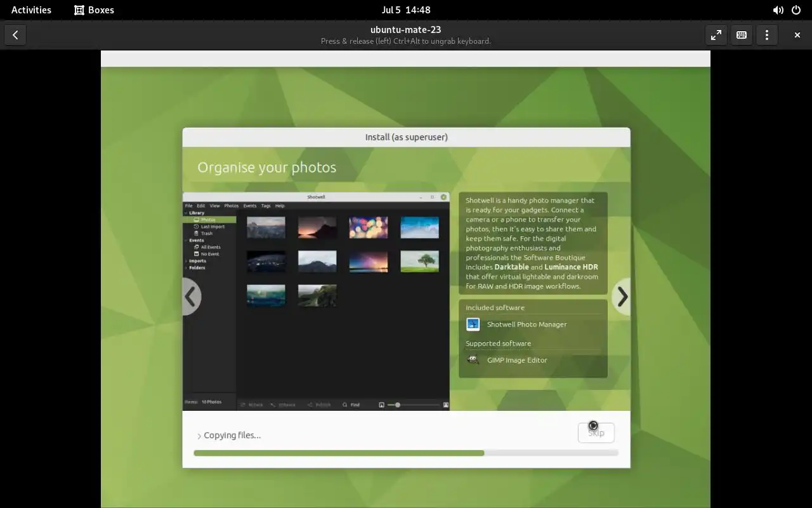
Task: Open the Boxes app menu in top bar
Action: 94,10
